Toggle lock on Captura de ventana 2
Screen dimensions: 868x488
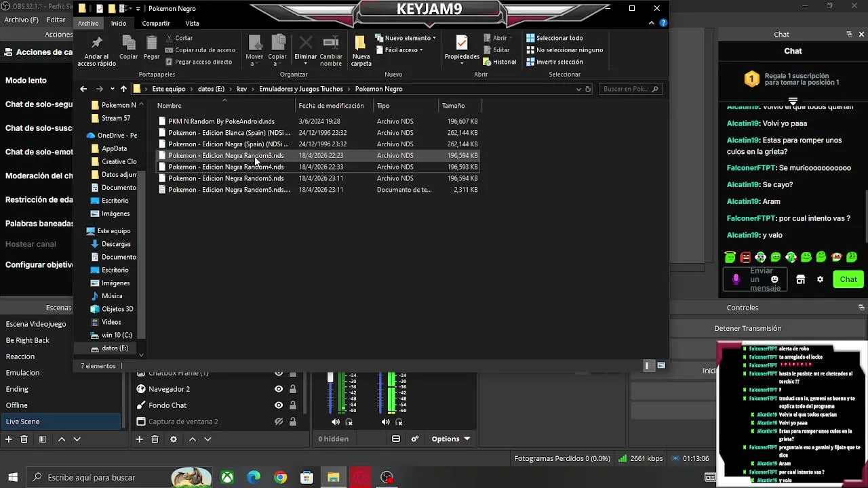coord(293,422)
